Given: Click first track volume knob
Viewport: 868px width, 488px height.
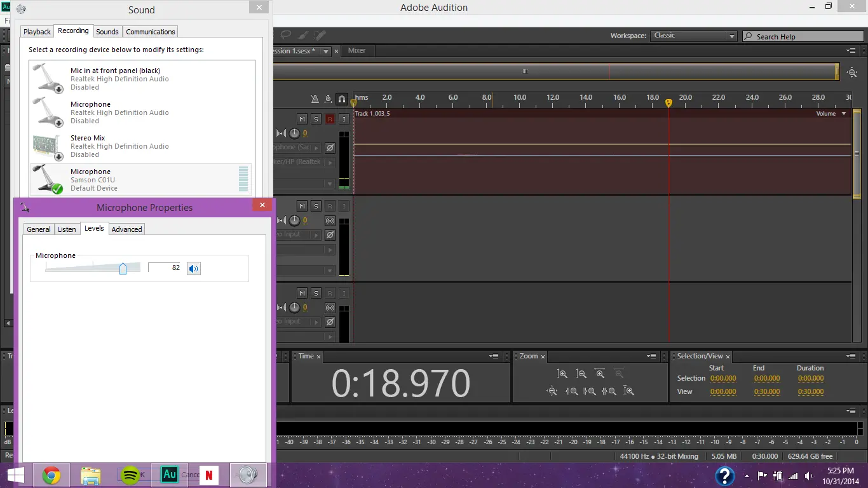Looking at the screenshot, I should click(x=294, y=133).
